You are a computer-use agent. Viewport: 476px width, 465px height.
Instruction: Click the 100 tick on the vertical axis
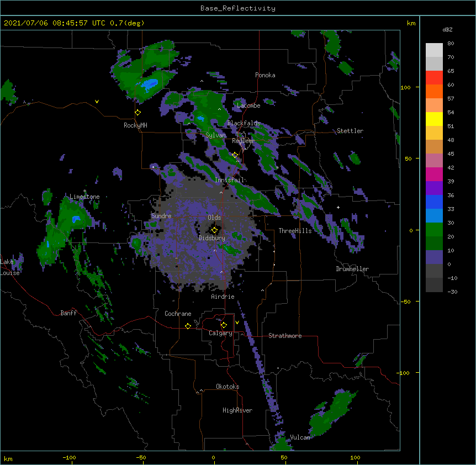coord(405,87)
